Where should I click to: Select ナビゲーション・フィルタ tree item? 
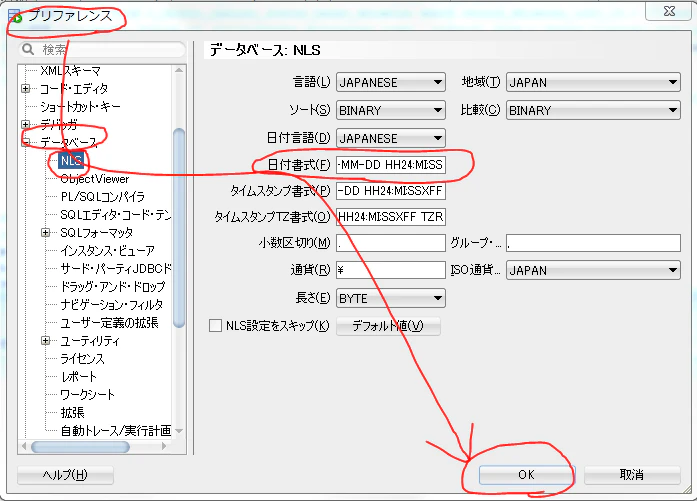112,305
